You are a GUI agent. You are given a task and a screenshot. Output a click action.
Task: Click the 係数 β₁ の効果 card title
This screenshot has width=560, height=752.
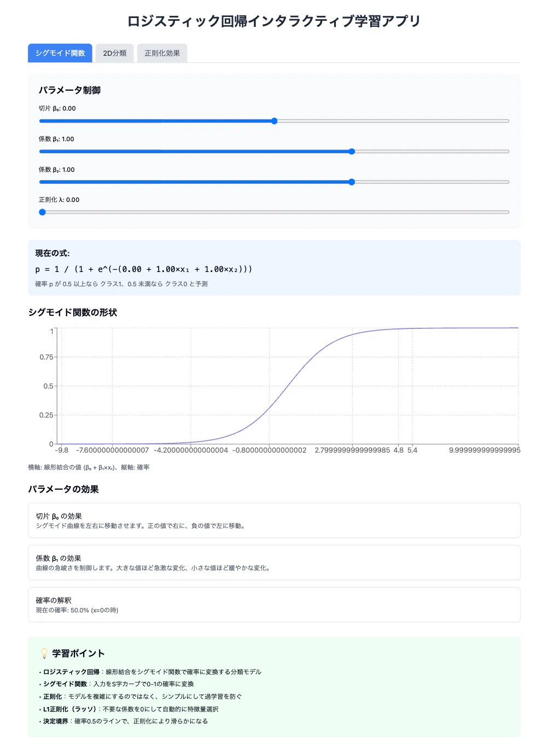[59, 558]
